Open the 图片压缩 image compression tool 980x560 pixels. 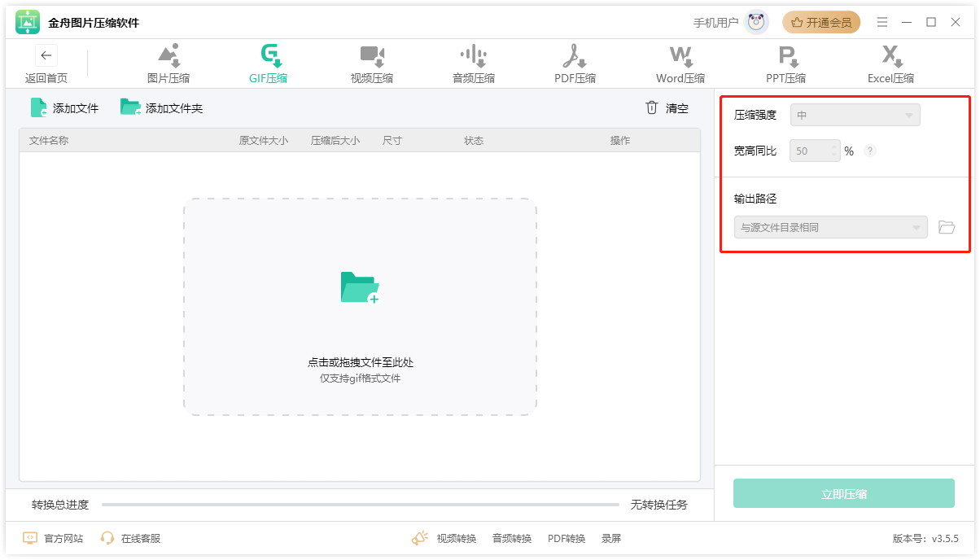pos(168,63)
